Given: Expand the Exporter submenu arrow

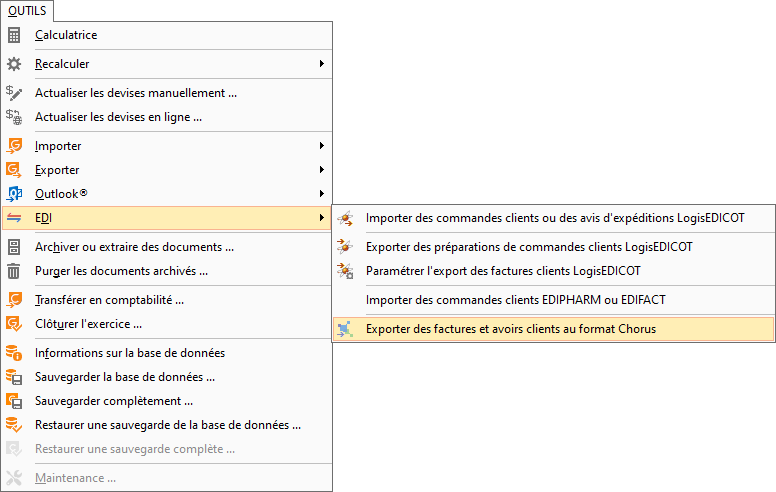Looking at the screenshot, I should 322,170.
